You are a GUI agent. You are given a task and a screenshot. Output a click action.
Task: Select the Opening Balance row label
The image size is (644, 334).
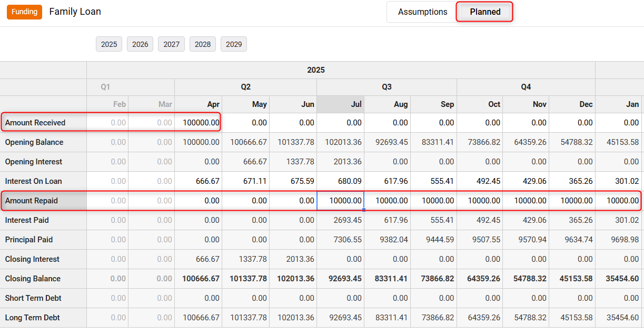click(43, 142)
